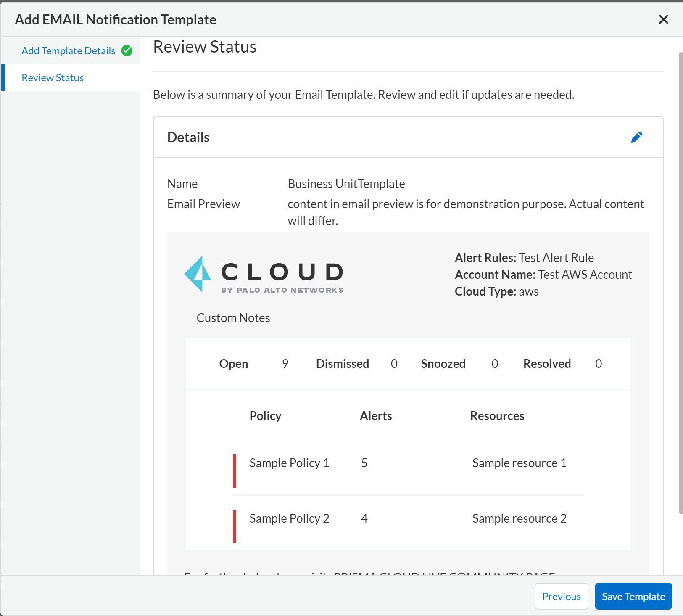Click the Resolved alerts label
This screenshot has width=683, height=616.
pos(547,364)
